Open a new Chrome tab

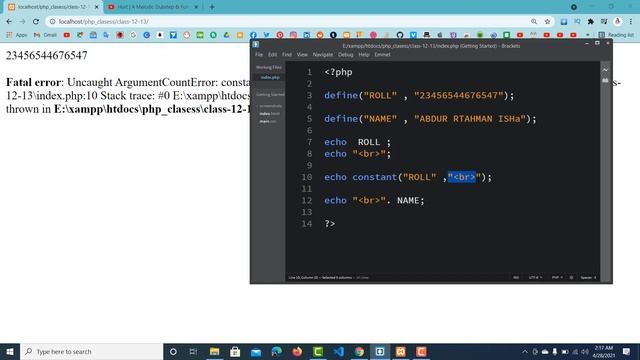click(211, 7)
